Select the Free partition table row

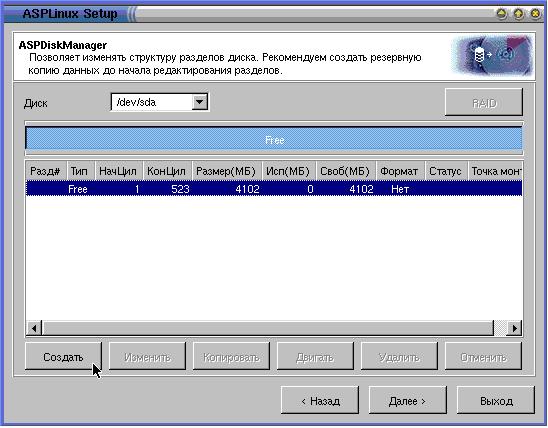pos(274,189)
